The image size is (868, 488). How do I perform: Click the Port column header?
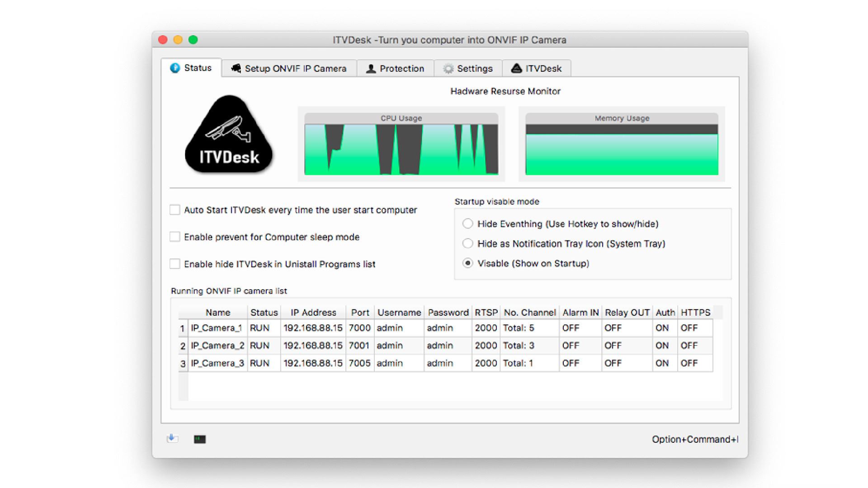(360, 312)
